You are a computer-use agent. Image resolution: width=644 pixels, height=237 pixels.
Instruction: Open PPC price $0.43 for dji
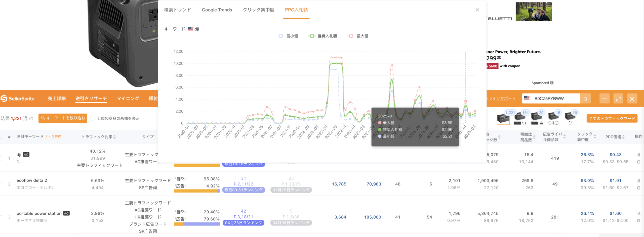tap(616, 155)
